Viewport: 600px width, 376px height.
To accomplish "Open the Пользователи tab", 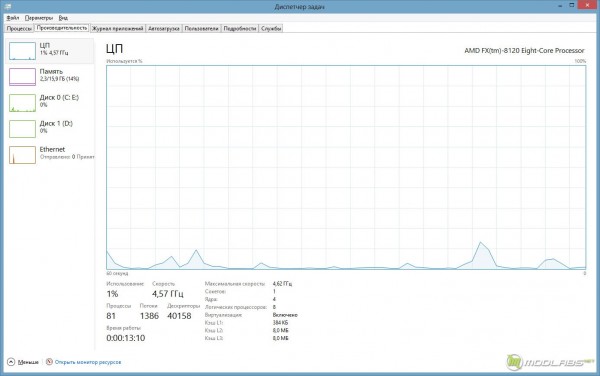I will click(201, 29).
